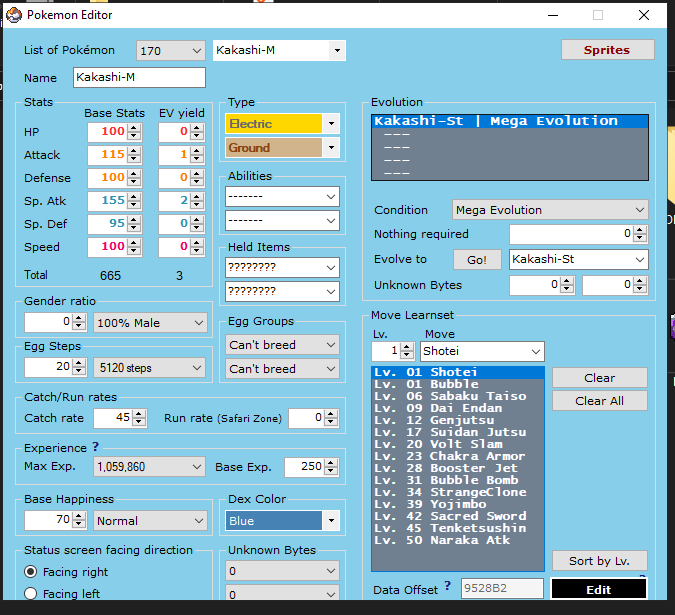Click the Experience help question mark icon

click(96, 447)
